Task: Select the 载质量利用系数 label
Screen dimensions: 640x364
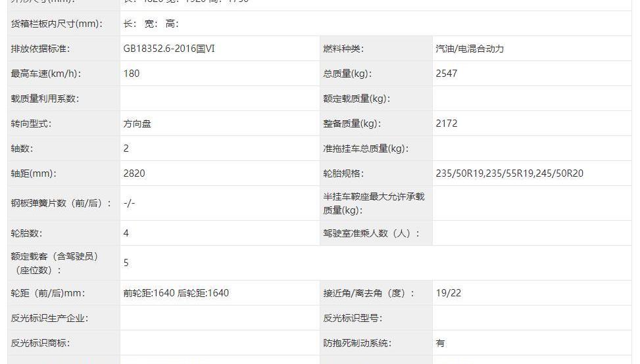Action: (45, 99)
